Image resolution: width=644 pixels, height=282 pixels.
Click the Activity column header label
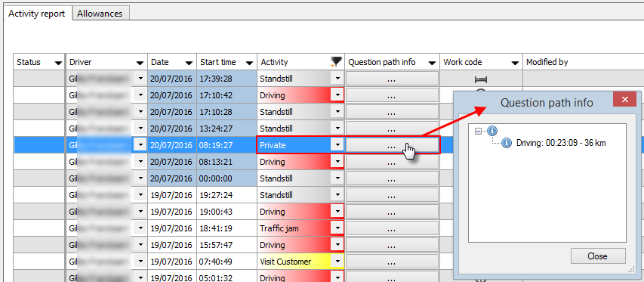coord(274,62)
